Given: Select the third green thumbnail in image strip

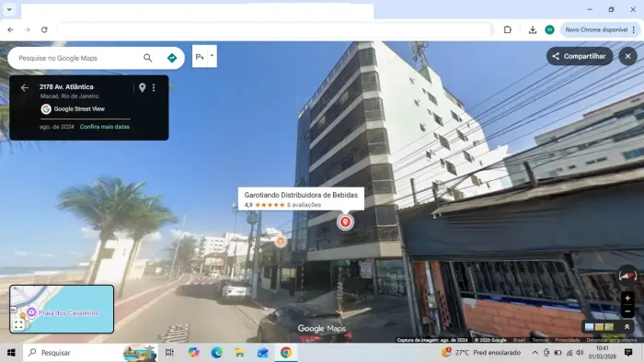Looking at the screenshot, I should 609,327.
